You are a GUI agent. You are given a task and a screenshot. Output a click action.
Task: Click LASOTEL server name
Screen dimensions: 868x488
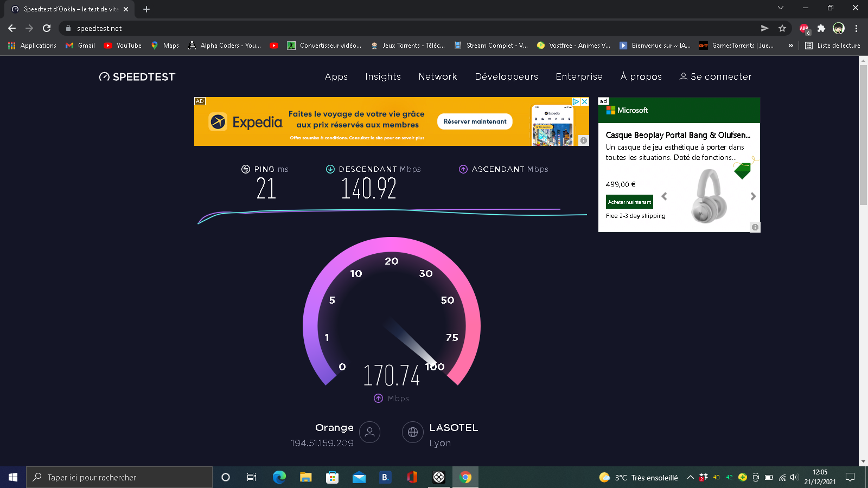point(454,428)
